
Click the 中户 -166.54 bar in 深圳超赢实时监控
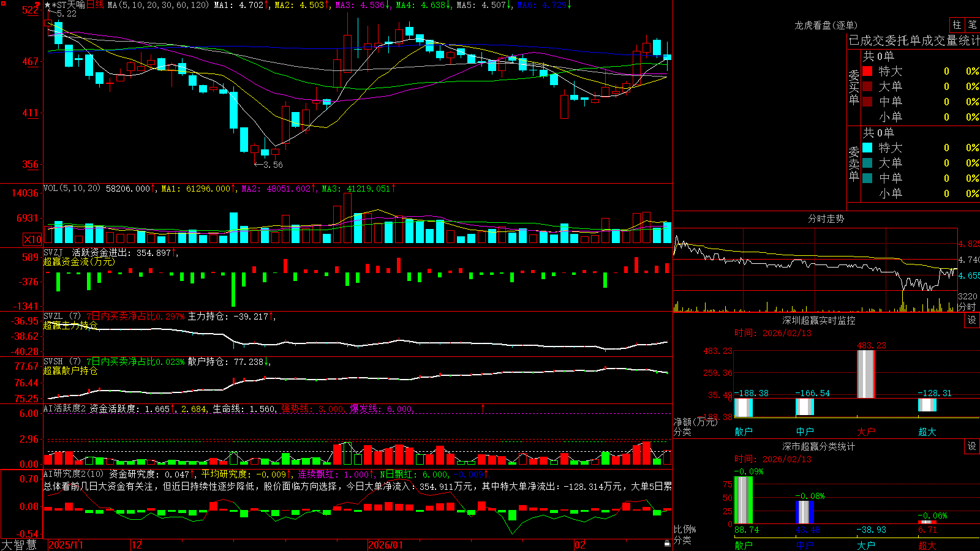(805, 407)
